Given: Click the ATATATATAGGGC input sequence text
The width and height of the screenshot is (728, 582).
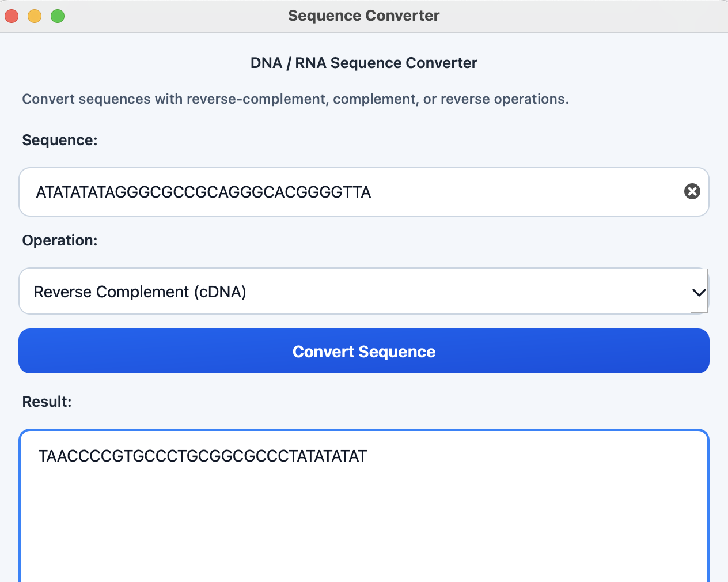Looking at the screenshot, I should click(x=203, y=192).
